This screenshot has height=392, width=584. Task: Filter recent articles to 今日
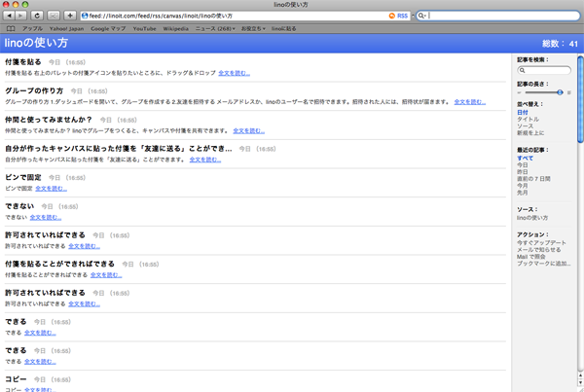pyautogui.click(x=522, y=165)
